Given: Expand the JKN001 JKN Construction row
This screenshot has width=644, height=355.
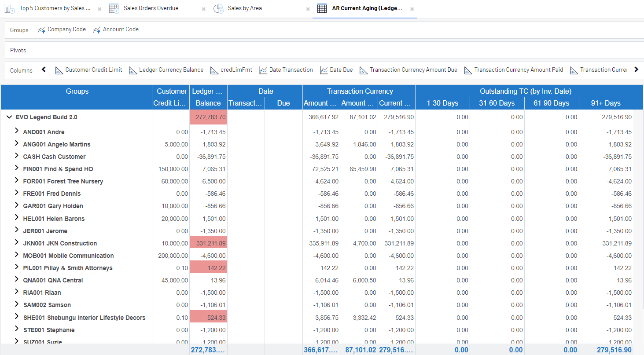Looking at the screenshot, I should 17,243.
